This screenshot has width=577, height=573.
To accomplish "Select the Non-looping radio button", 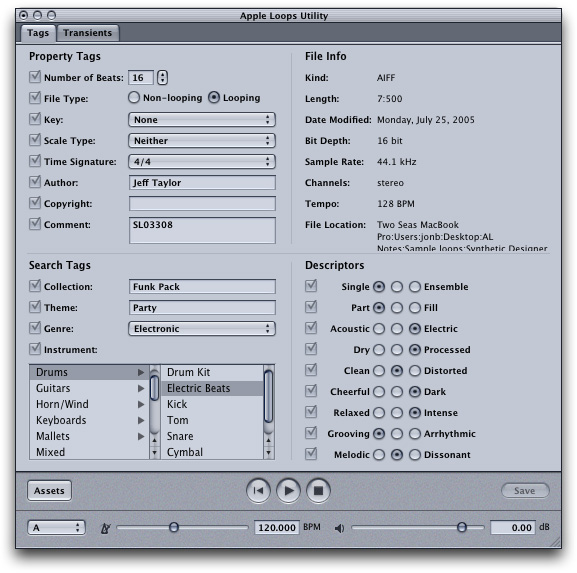I will [x=134, y=98].
